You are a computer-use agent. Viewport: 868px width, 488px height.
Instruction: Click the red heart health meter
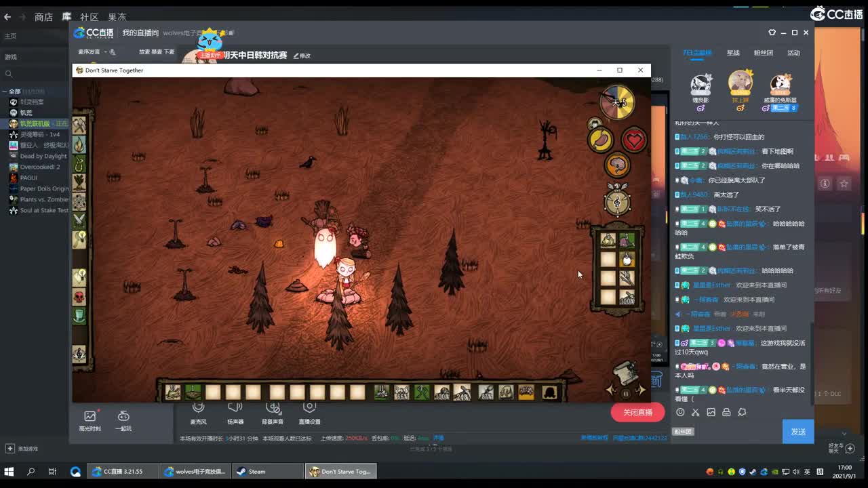(634, 140)
